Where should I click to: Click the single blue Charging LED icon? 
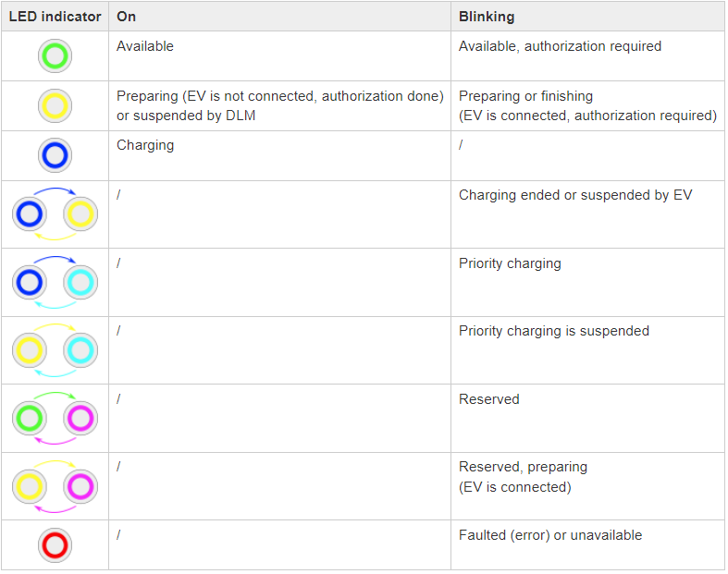click(x=55, y=155)
